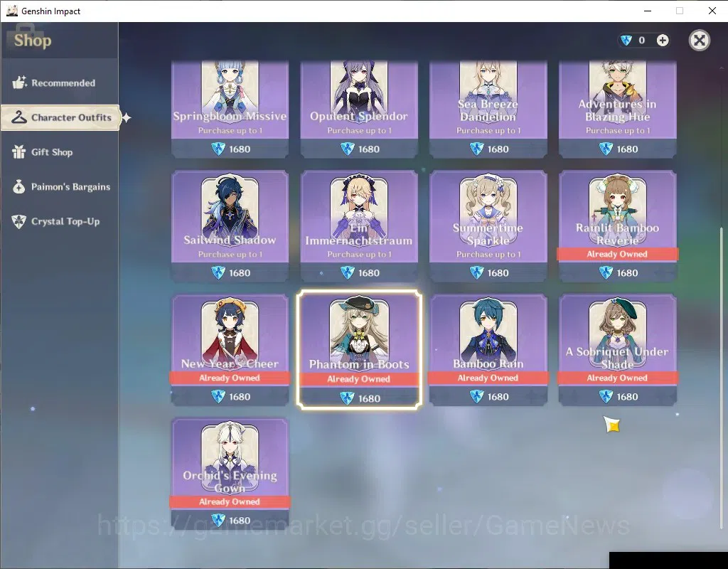Viewport: 728px width, 569px height.
Task: Click the 1680 price under Orchid's Evening Gown
Action: [240, 521]
